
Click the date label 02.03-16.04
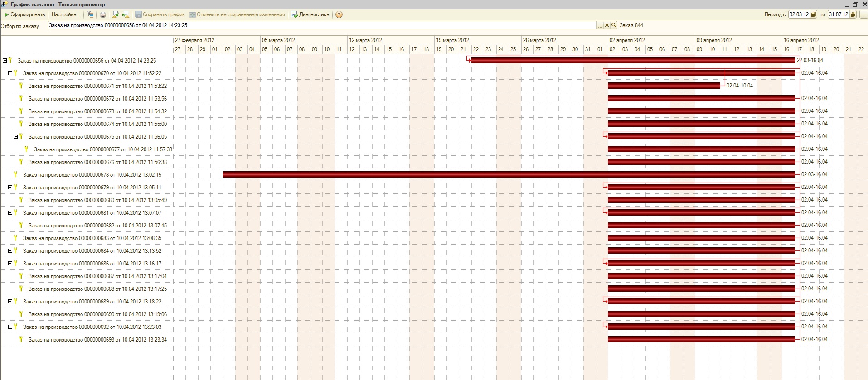(x=815, y=174)
